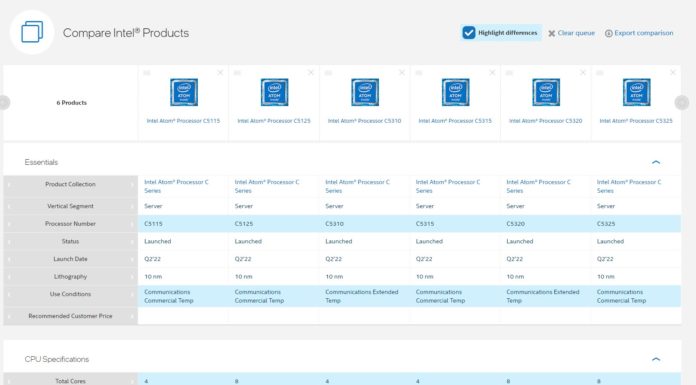Image resolution: width=696 pixels, height=385 pixels.
Task: Click Processor Number cell reading C5320
Action: pyautogui.click(x=545, y=224)
